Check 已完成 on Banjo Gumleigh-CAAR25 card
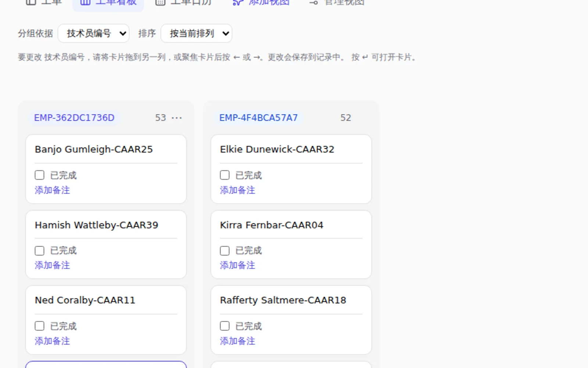The width and height of the screenshot is (588, 368). point(39,175)
